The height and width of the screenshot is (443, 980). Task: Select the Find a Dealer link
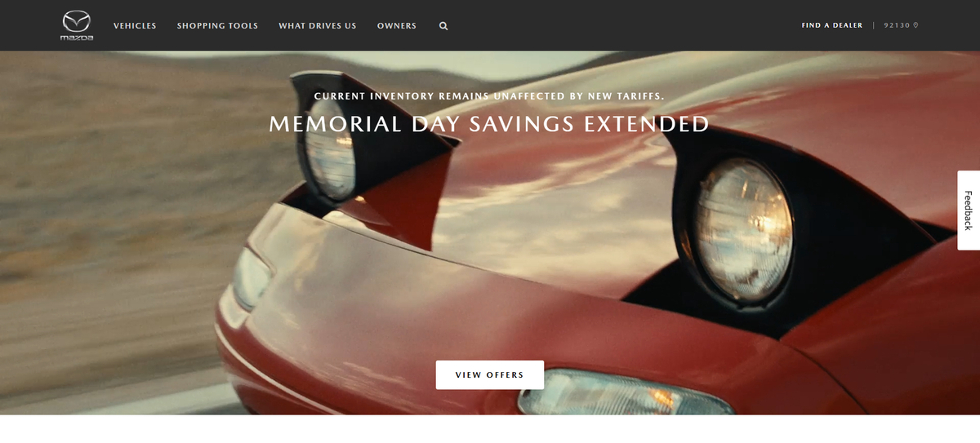point(832,25)
